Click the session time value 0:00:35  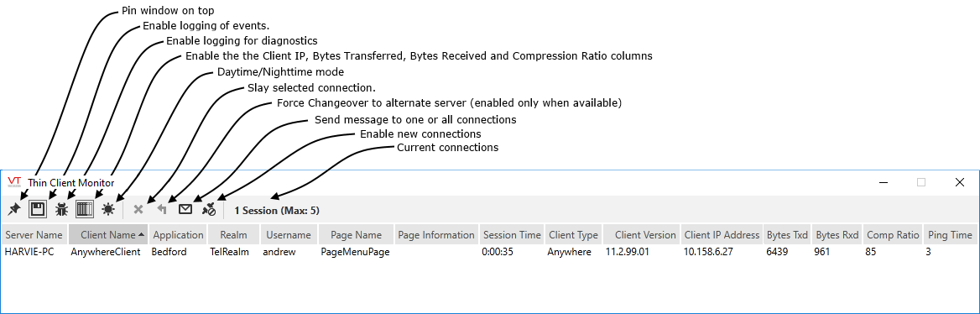tap(497, 252)
